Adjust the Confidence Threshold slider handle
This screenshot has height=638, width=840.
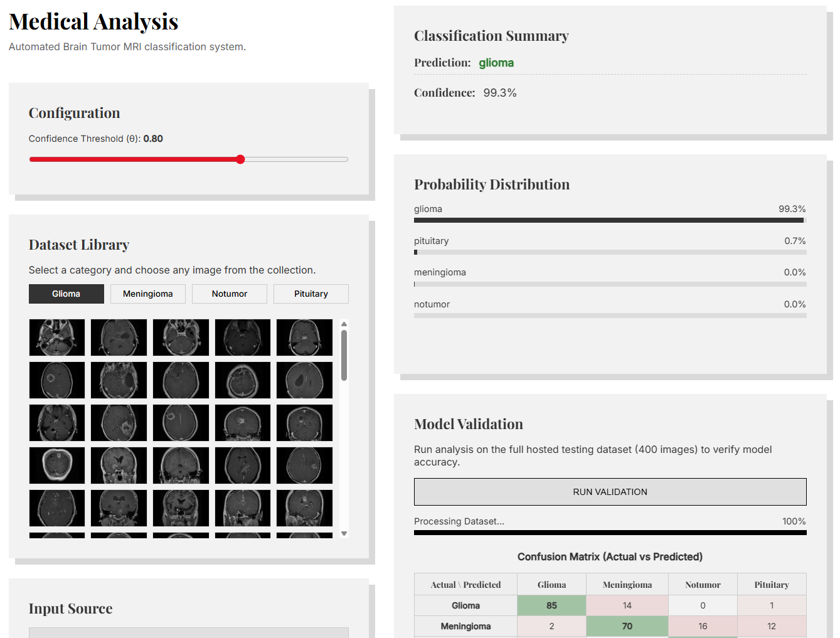[240, 159]
